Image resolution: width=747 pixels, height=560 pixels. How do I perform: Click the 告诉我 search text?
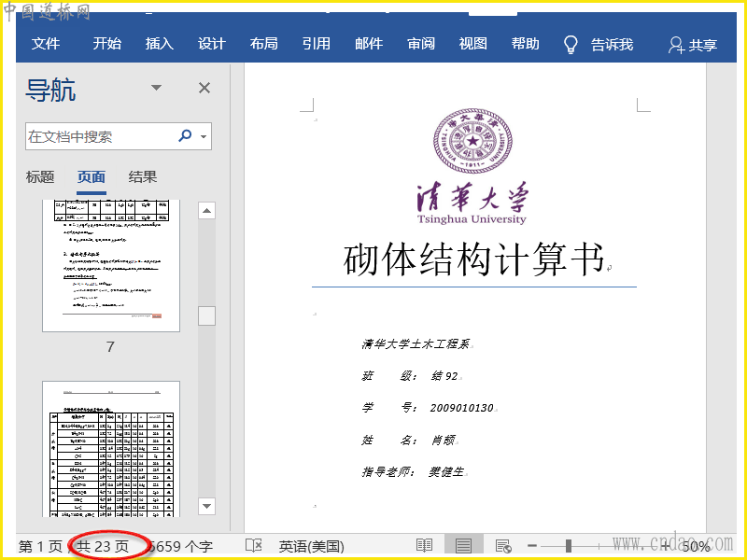pyautogui.click(x=612, y=45)
